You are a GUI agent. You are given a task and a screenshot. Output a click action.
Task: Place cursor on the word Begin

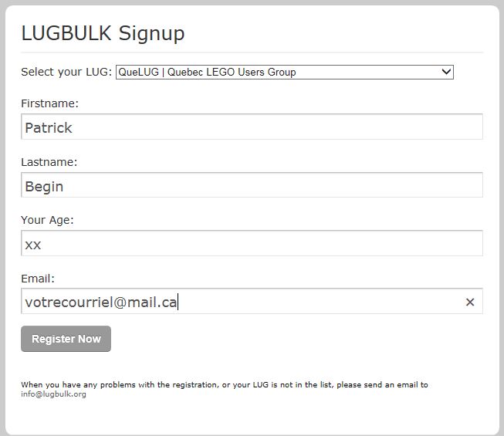click(x=44, y=187)
